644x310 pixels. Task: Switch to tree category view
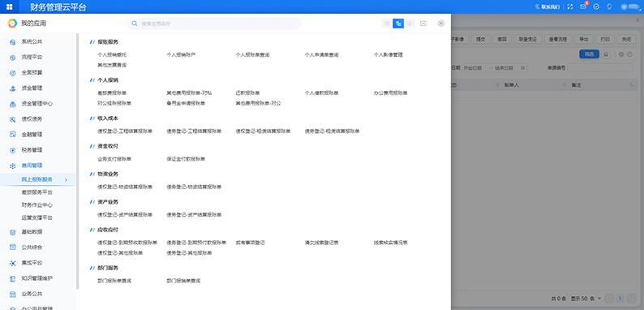[x=398, y=24]
